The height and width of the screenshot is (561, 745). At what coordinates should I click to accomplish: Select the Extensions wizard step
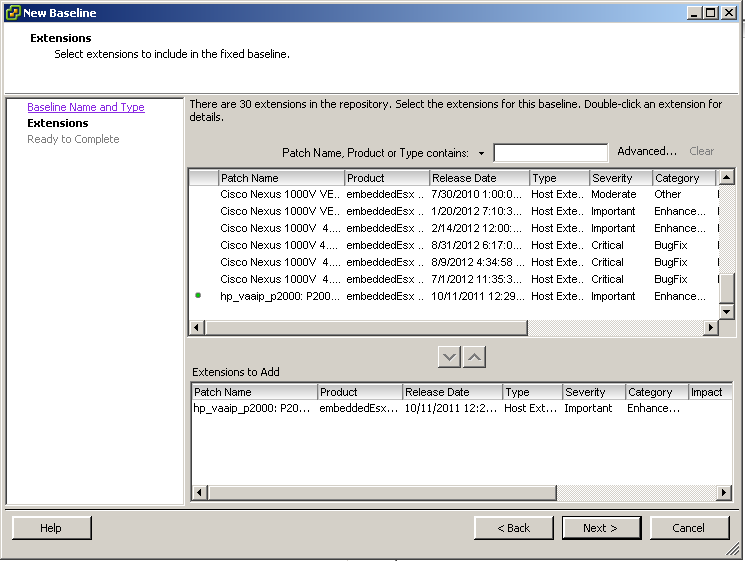[57, 123]
